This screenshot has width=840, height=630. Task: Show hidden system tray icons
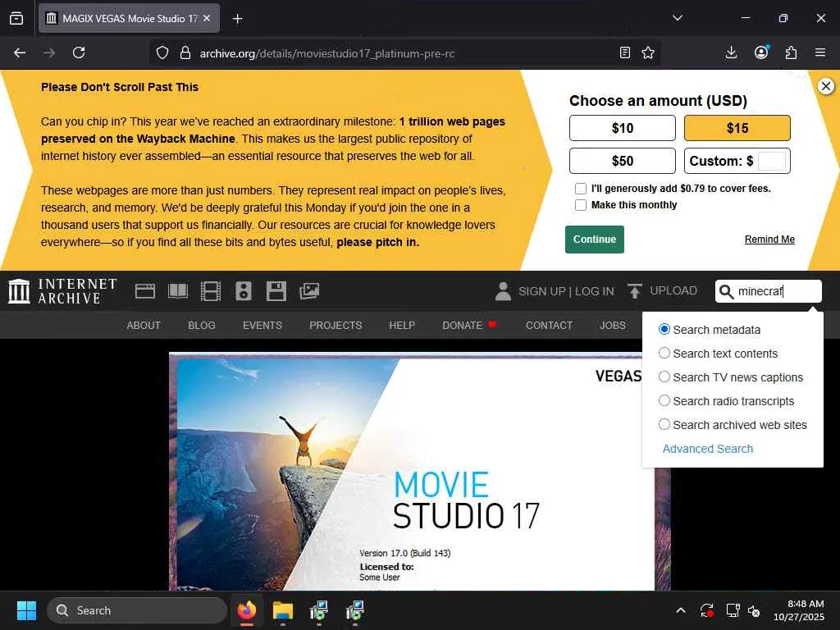click(680, 610)
